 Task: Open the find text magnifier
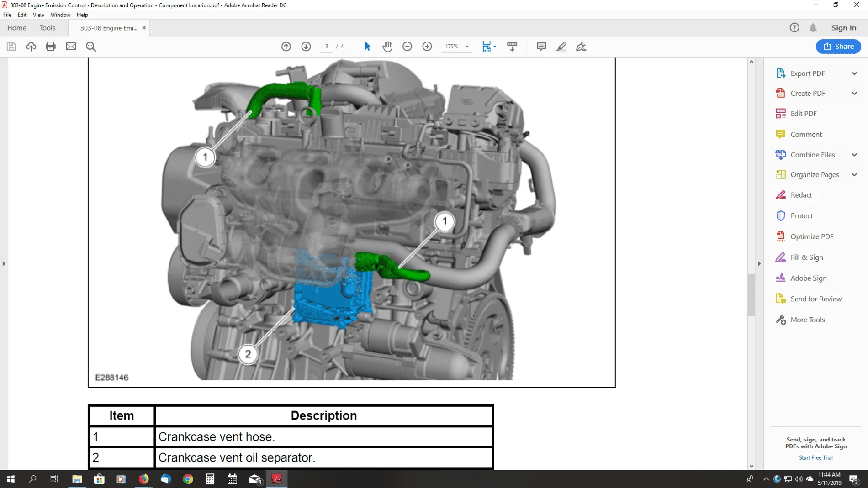[91, 47]
